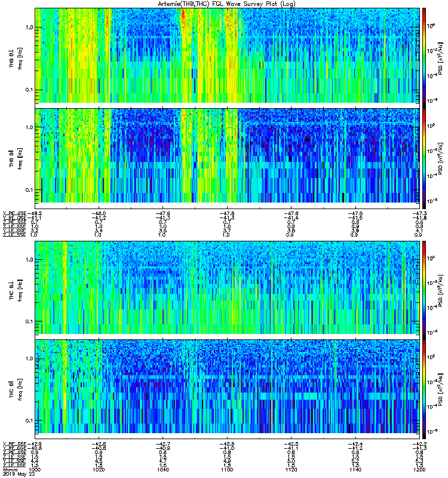Image resolution: width=448 pixels, height=478 pixels.
Task: Click the '1120' time tick label
Action: coord(291,470)
